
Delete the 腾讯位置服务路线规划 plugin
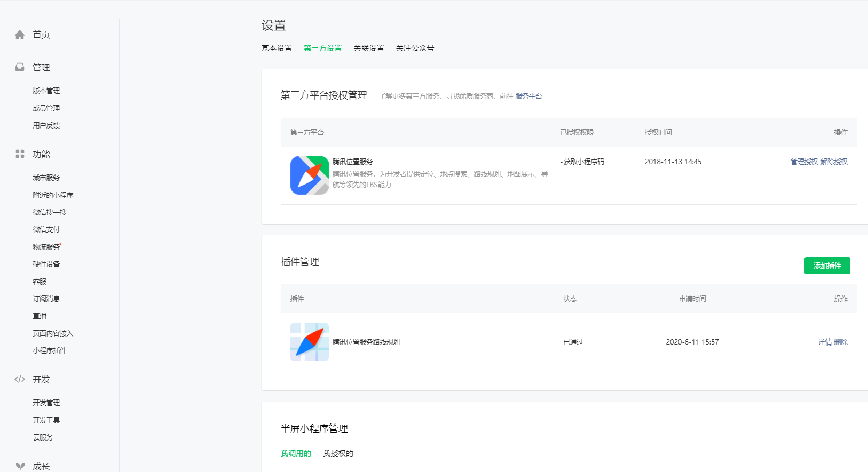(841, 342)
